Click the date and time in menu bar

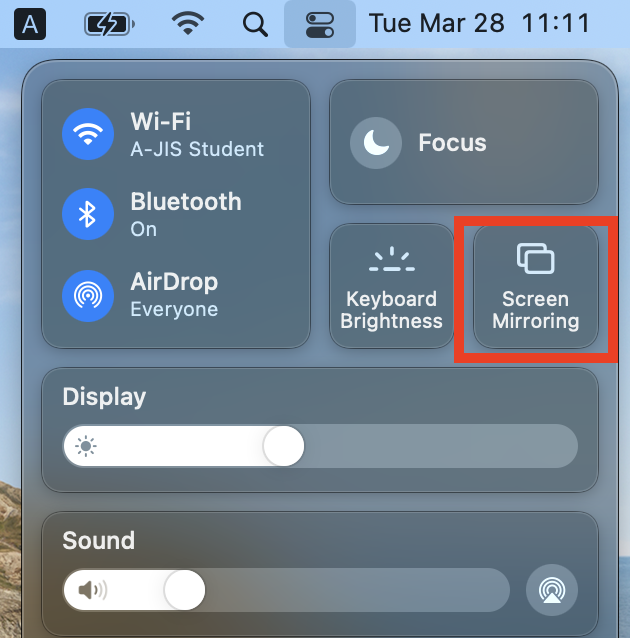pos(479,23)
